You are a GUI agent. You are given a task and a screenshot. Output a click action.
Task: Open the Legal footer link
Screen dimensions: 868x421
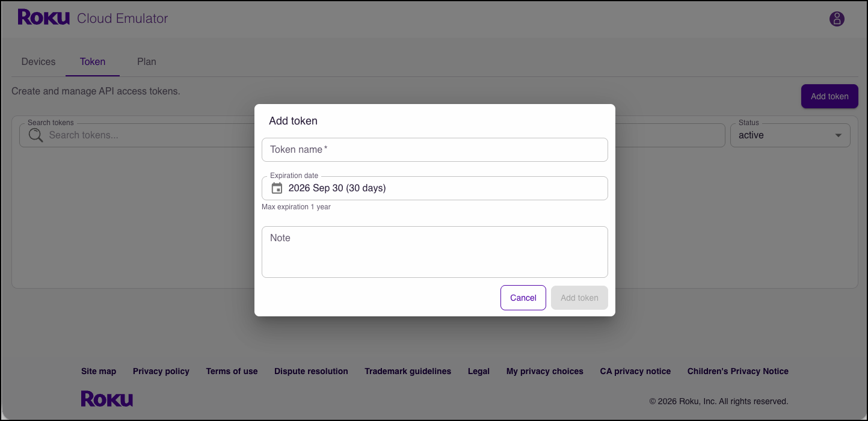[x=479, y=371]
